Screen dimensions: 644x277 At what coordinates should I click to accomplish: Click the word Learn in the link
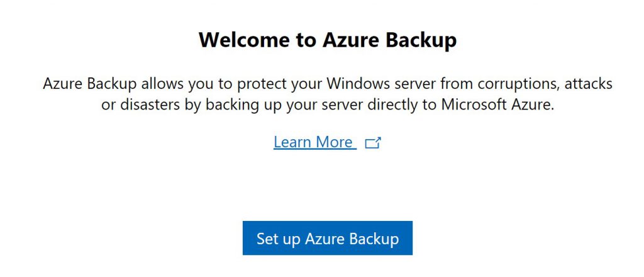[293, 142]
